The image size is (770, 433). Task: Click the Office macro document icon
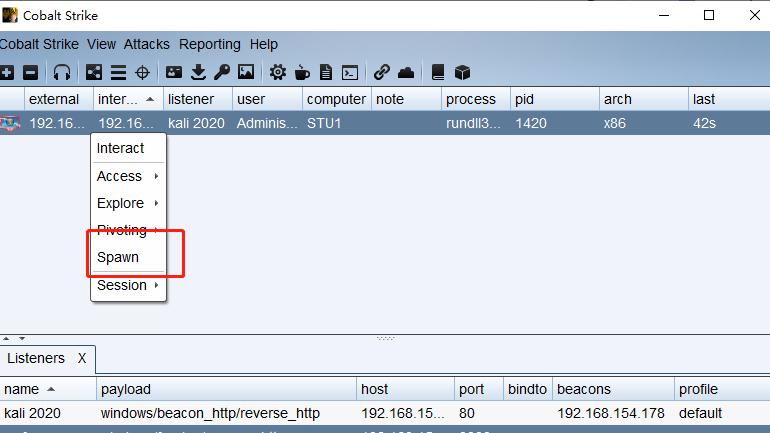tap(326, 73)
